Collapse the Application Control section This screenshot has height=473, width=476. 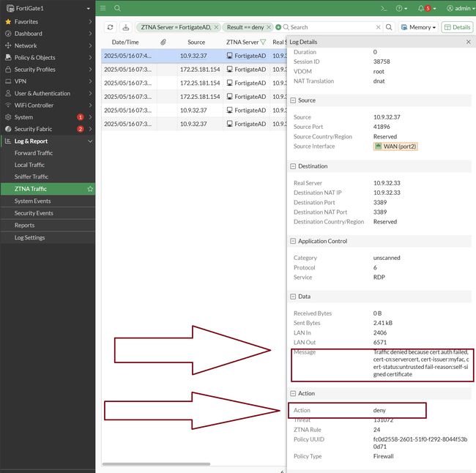293,241
